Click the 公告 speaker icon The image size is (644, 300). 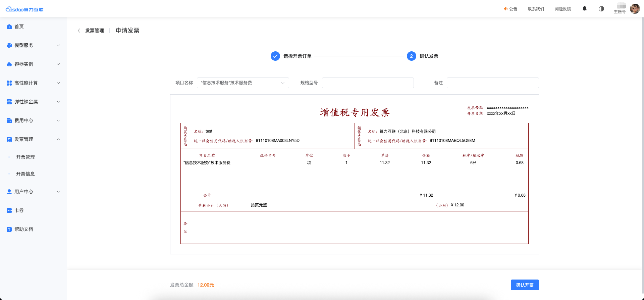505,9
